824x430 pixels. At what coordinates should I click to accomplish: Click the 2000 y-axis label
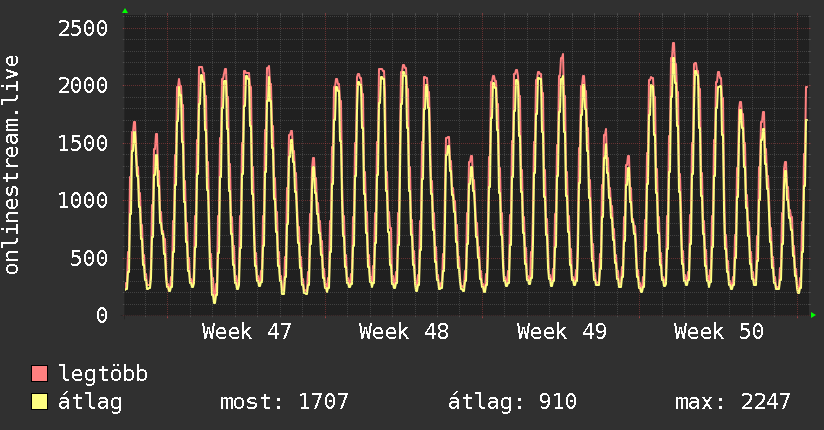[83, 85]
